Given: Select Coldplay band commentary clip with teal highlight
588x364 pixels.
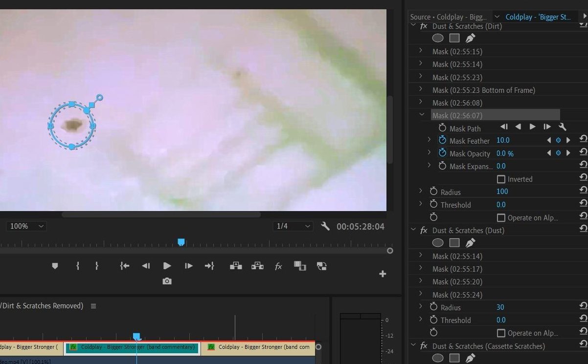Looking at the screenshot, I should click(x=132, y=347).
